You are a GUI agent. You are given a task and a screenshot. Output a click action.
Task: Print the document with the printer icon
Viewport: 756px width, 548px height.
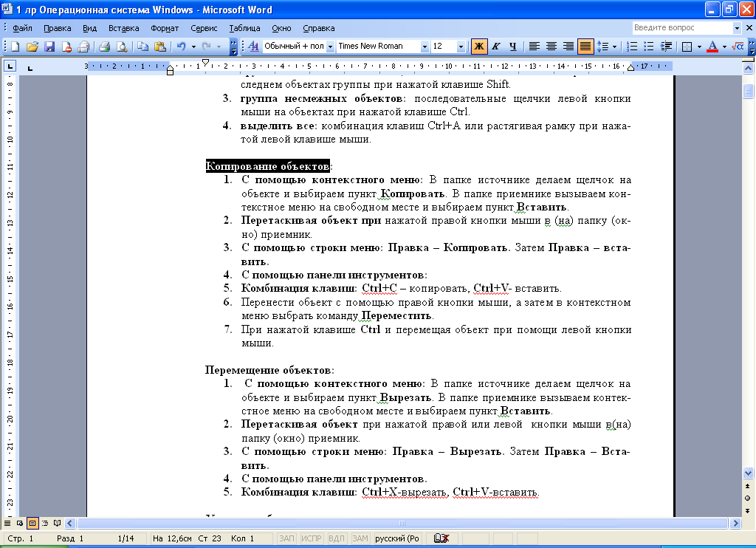[x=105, y=47]
